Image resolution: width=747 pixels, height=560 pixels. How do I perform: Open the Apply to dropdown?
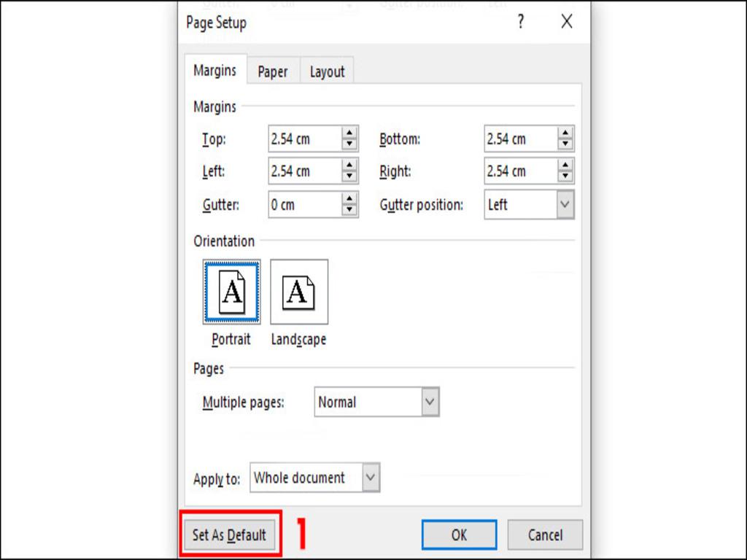(369, 478)
